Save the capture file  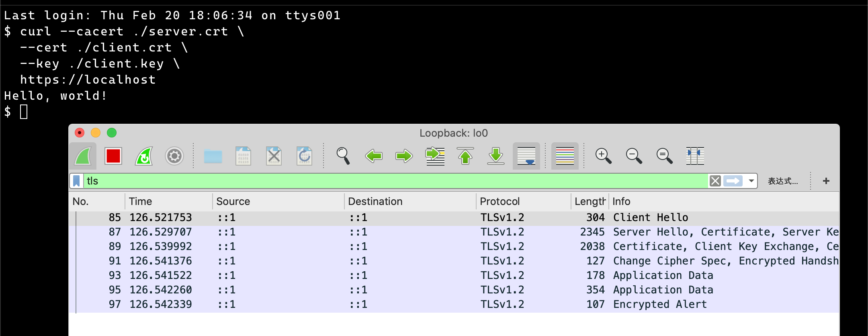coord(244,156)
